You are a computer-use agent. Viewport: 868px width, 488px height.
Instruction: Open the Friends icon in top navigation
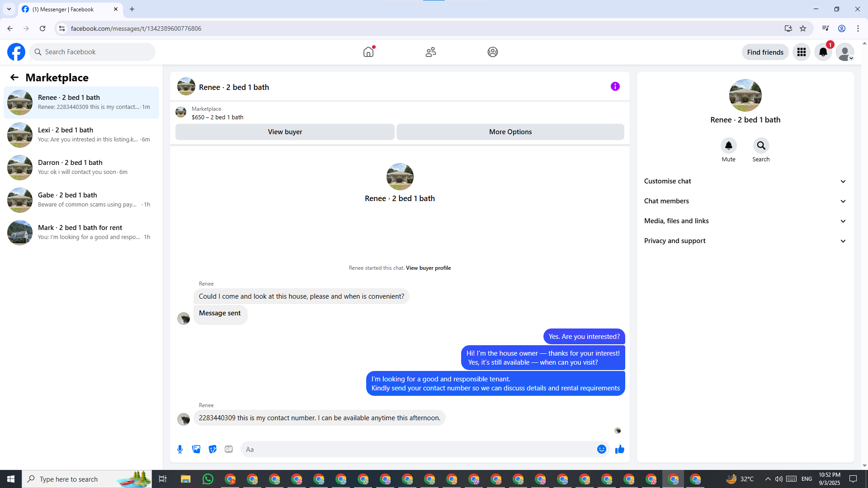[x=431, y=52]
